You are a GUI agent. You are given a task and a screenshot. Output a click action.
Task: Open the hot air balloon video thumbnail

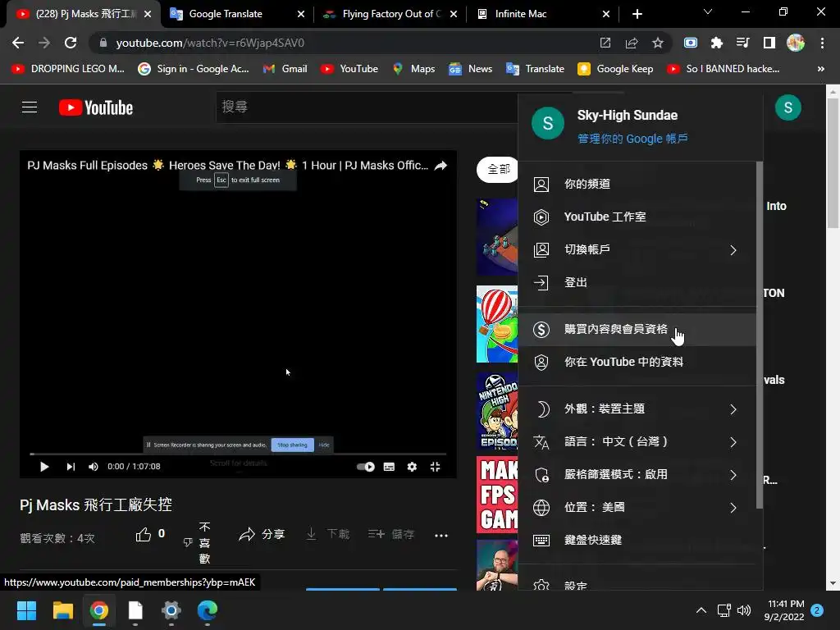point(497,323)
